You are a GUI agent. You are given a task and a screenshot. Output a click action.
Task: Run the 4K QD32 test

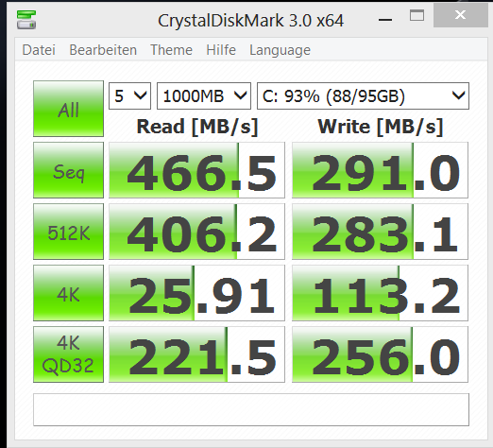pos(68,354)
